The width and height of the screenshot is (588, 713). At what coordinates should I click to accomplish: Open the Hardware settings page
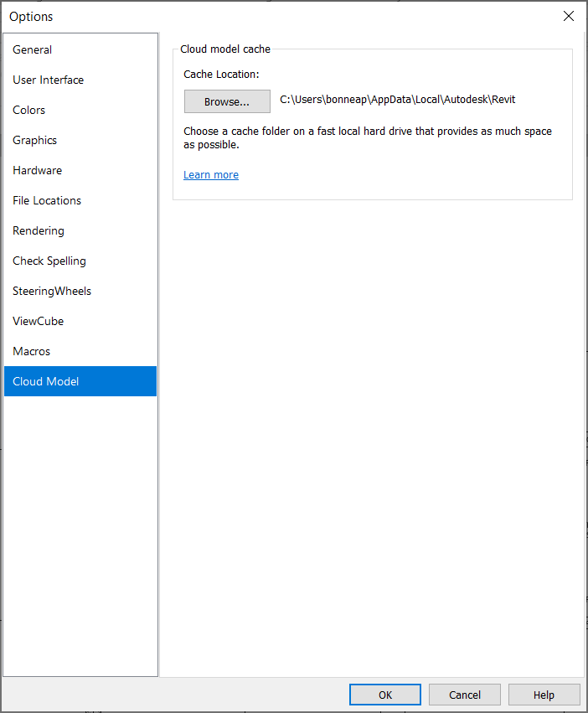coord(38,170)
